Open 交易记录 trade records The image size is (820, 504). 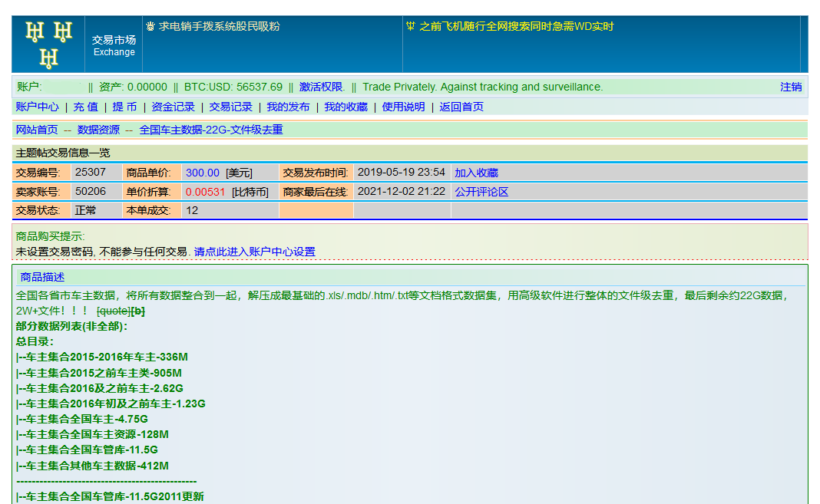pos(230,107)
